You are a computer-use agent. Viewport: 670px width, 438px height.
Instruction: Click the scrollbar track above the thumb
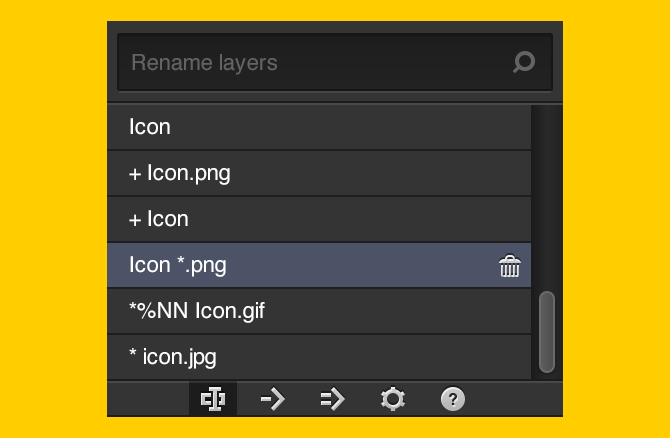point(546,200)
